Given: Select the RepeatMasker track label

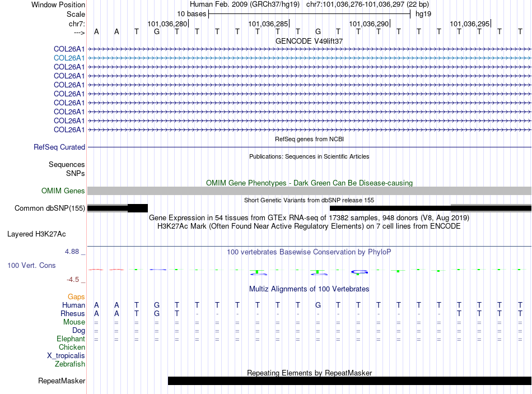Looking at the screenshot, I should pyautogui.click(x=62, y=381).
